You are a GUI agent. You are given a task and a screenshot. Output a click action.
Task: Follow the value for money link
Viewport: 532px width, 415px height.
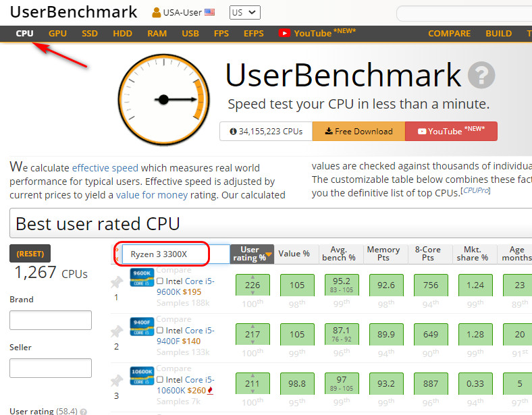(152, 195)
